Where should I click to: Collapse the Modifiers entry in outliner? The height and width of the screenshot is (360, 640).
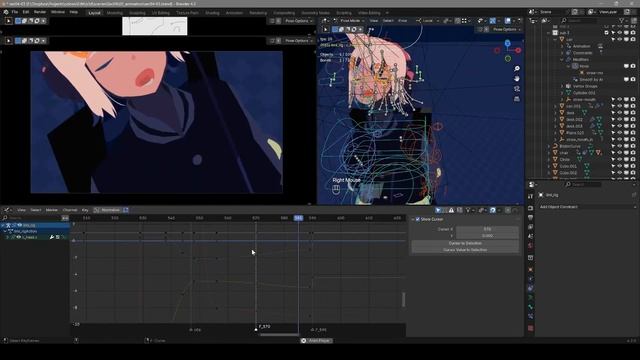(x=562, y=59)
